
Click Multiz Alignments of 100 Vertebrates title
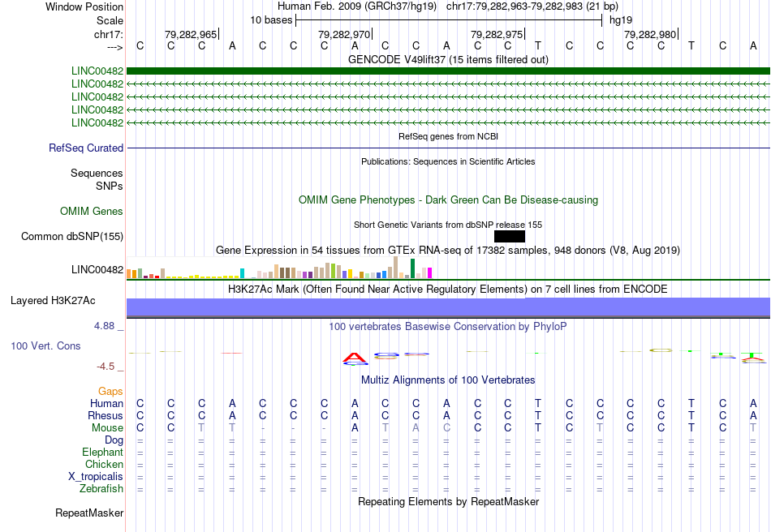tap(448, 380)
